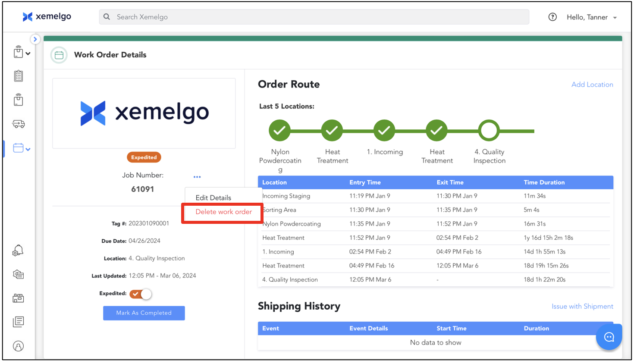This screenshot has height=364, width=634.
Task: Click the Work Order Details calendar icon
Action: click(59, 55)
